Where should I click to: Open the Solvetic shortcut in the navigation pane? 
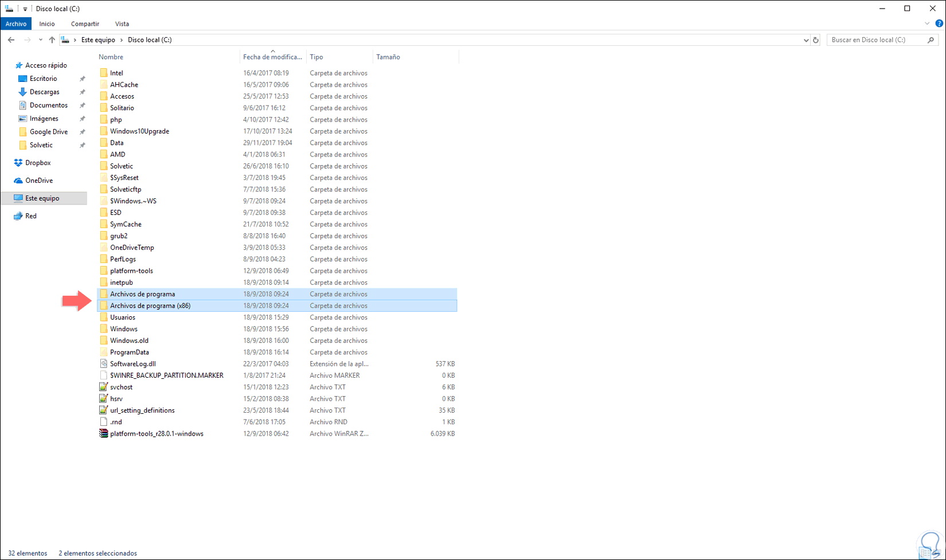41,145
